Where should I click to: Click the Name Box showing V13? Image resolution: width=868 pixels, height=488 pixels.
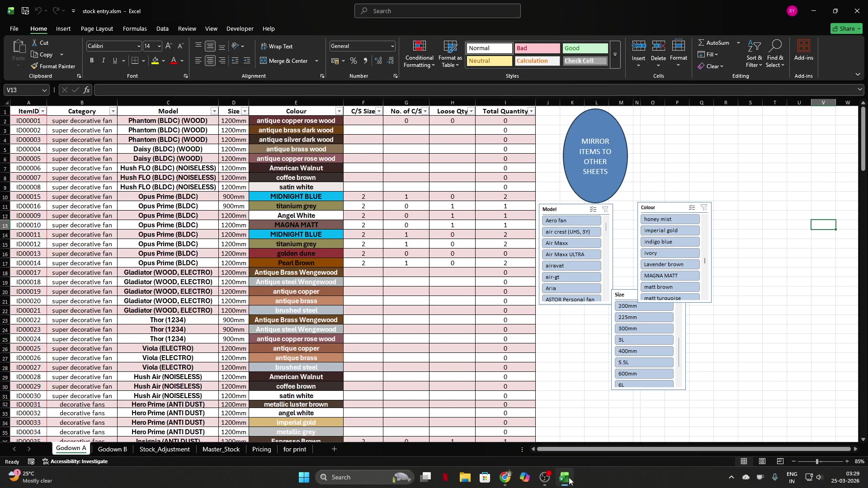[26, 90]
